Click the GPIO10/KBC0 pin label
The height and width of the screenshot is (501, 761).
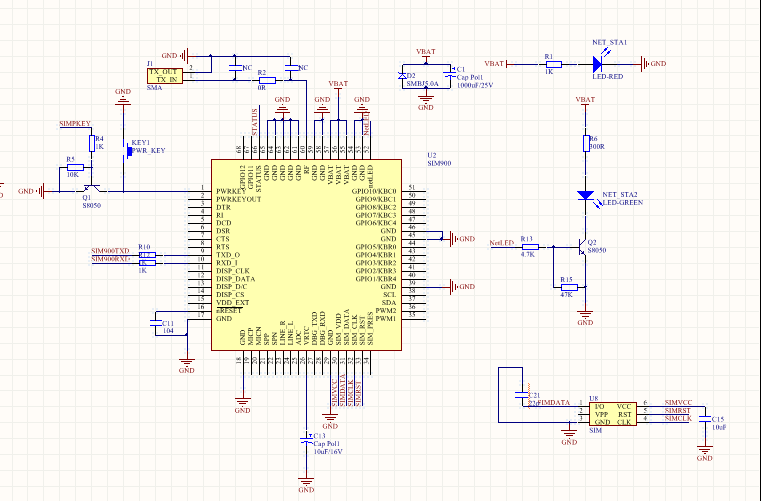(374, 191)
